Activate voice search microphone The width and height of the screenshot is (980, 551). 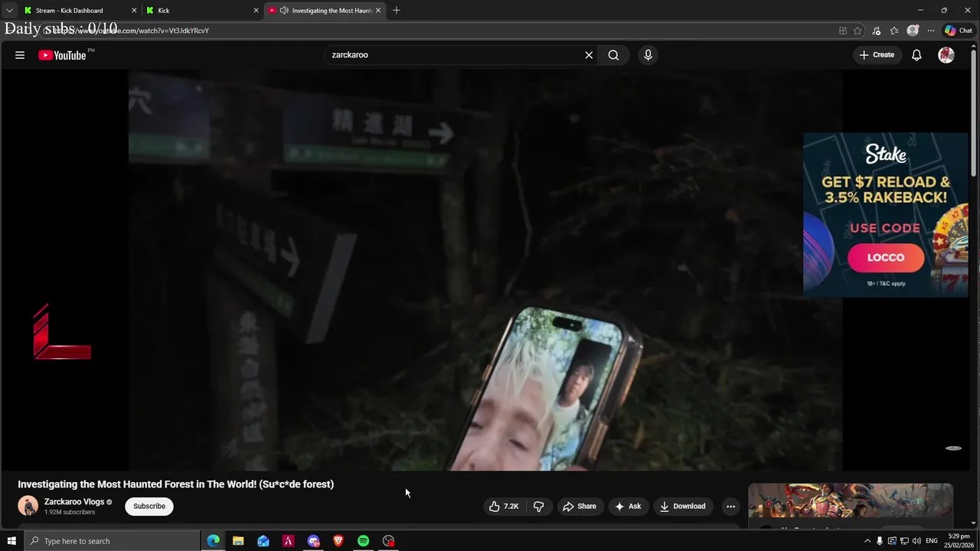(648, 55)
